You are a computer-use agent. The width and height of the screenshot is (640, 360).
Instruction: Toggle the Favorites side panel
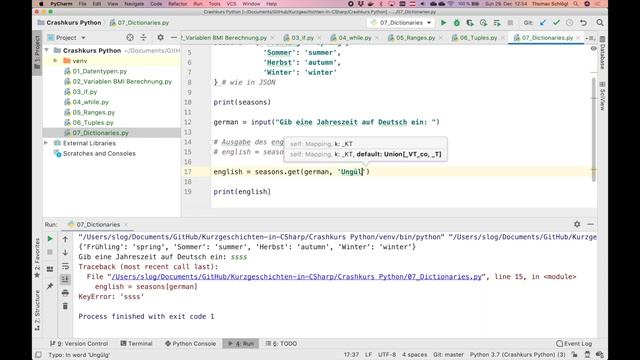pyautogui.click(x=37, y=258)
